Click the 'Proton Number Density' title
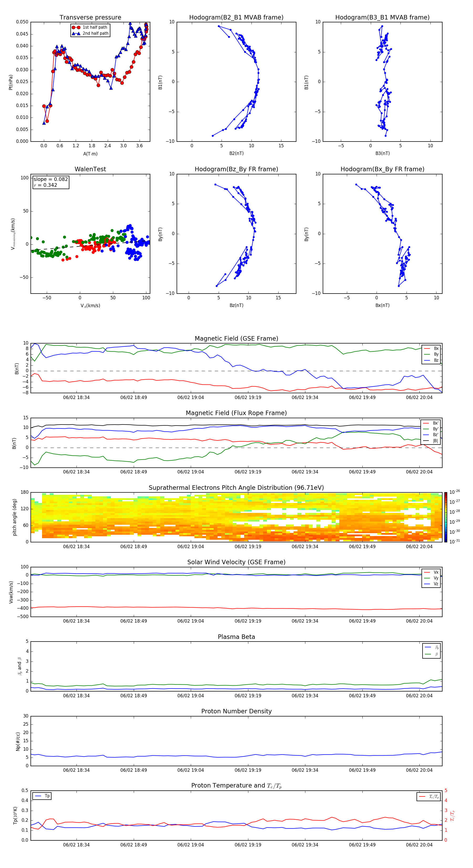This screenshot has height=868, width=473. 236,711
